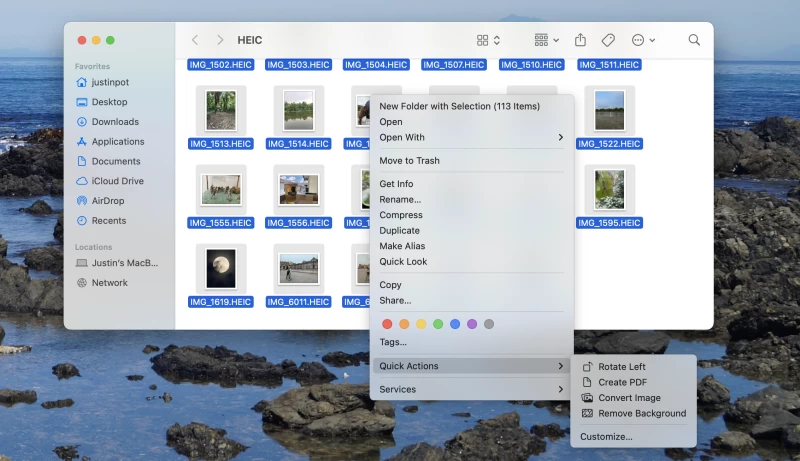This screenshot has height=461, width=800.
Task: Click the back navigation arrow
Action: (194, 40)
